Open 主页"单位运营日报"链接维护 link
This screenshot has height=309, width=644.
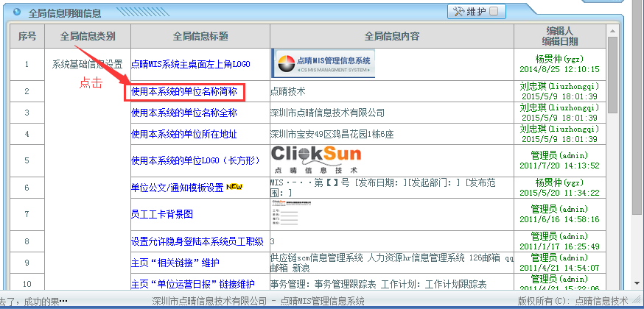click(192, 284)
